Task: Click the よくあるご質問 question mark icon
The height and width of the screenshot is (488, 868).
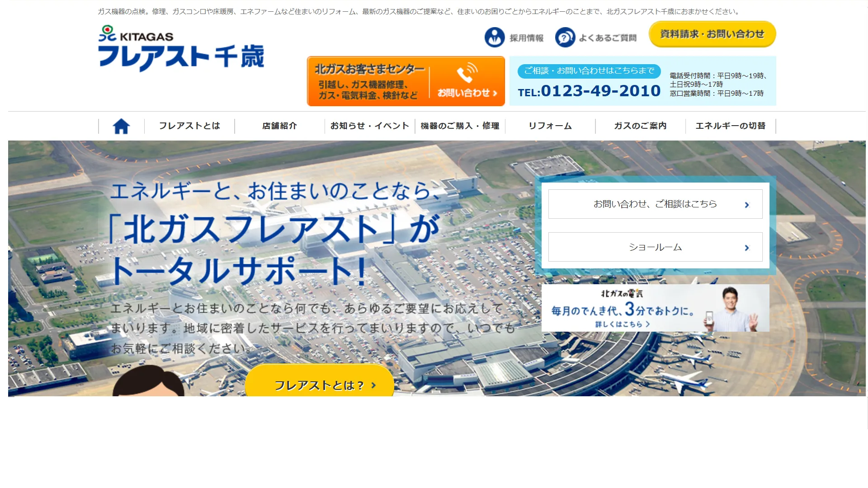Action: (565, 38)
